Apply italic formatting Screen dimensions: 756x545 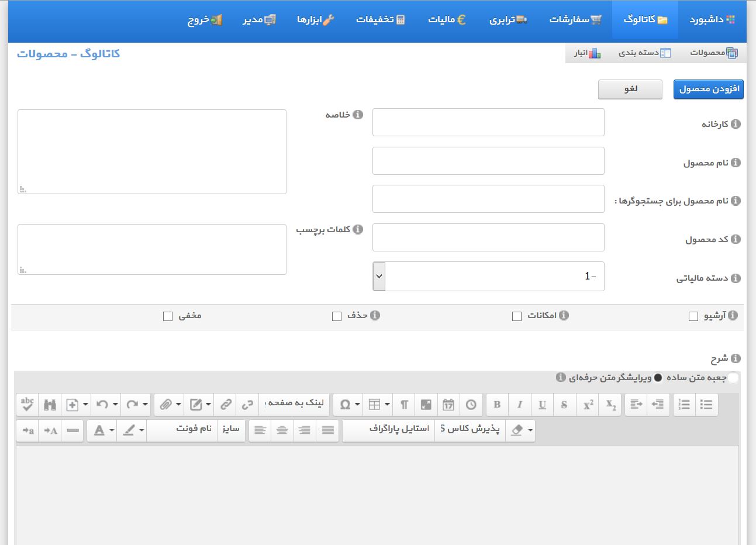(x=519, y=405)
